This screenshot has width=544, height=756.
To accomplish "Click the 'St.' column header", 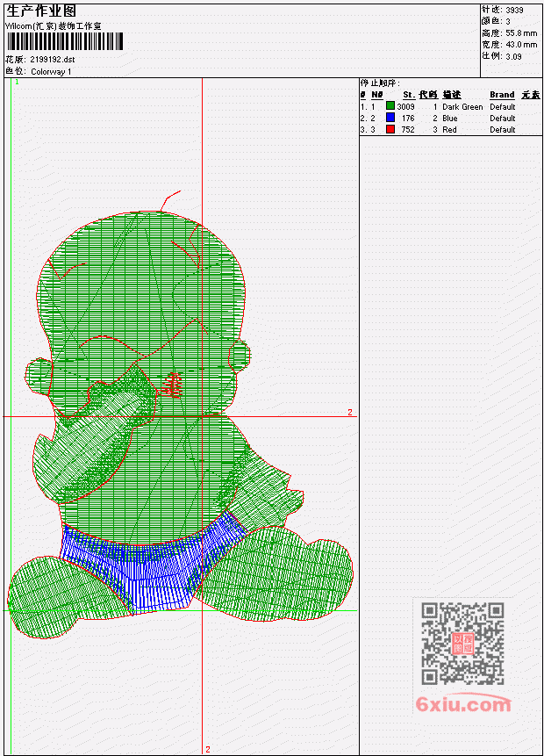I will (x=409, y=95).
